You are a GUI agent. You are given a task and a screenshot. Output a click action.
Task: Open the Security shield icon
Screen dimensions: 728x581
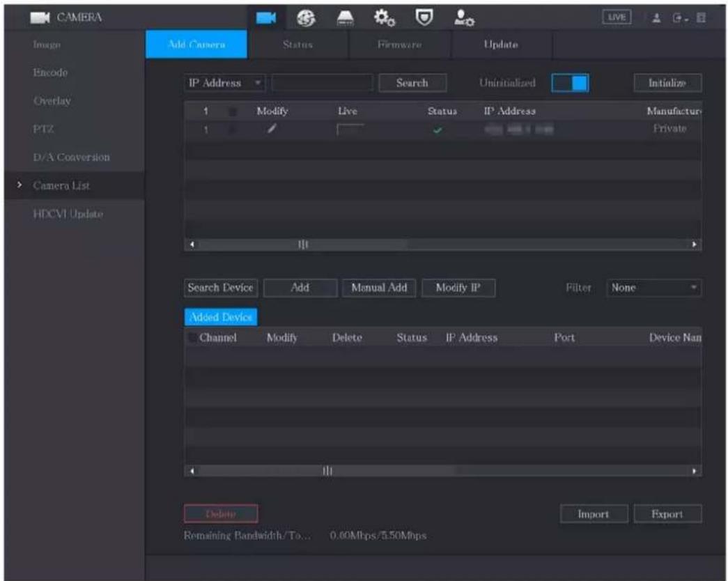[x=424, y=18]
